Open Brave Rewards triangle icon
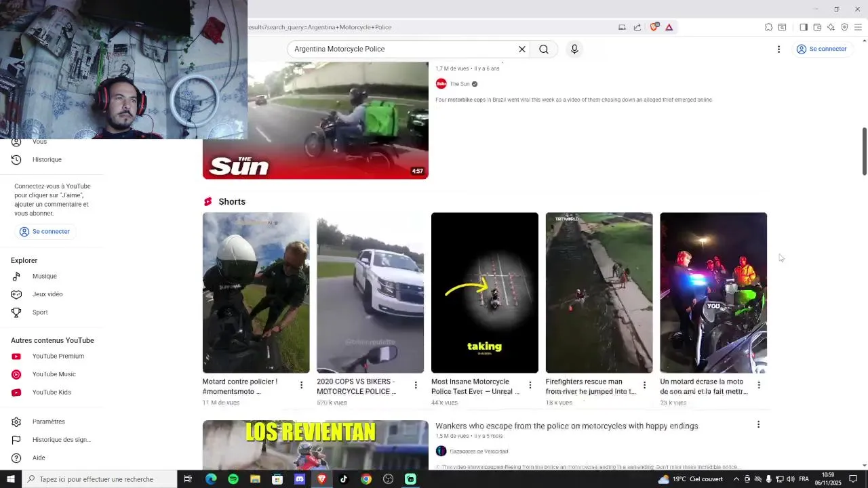The height and width of the screenshot is (488, 868). [x=669, y=27]
